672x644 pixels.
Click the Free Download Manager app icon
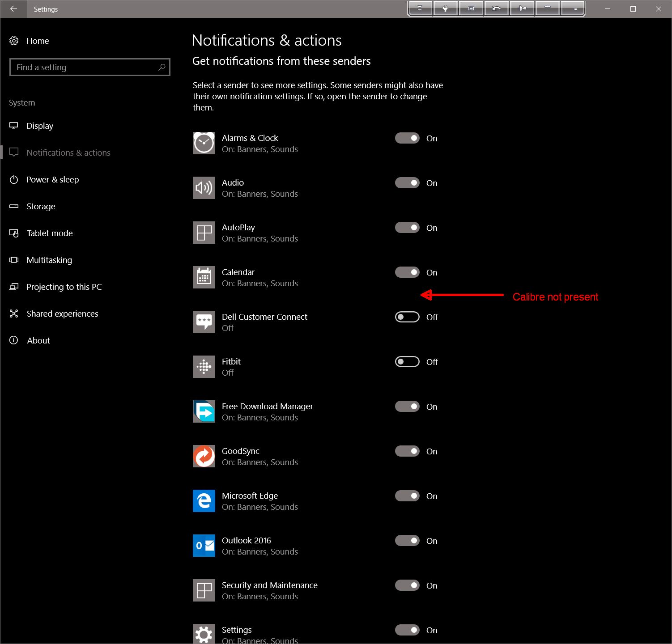pyautogui.click(x=204, y=411)
